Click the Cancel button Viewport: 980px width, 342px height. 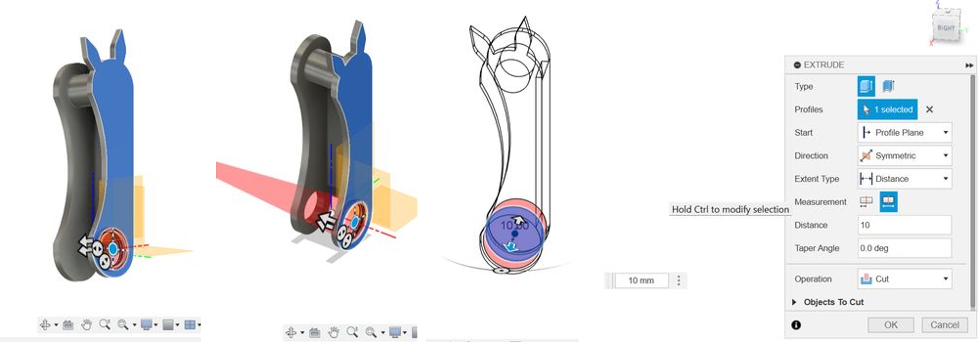point(944,325)
